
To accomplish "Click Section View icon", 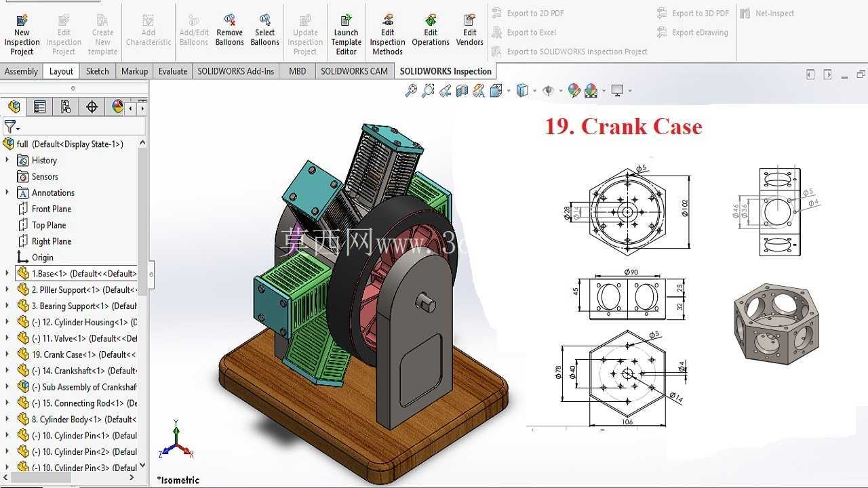I will [462, 90].
